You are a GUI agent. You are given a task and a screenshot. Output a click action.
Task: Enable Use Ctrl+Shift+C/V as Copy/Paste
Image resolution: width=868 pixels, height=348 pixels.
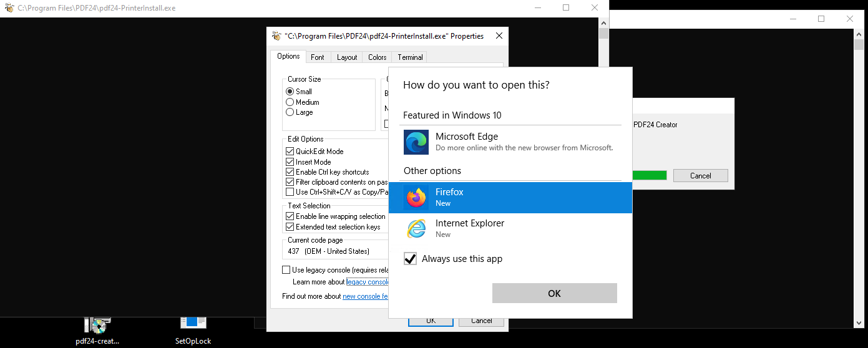click(x=290, y=192)
